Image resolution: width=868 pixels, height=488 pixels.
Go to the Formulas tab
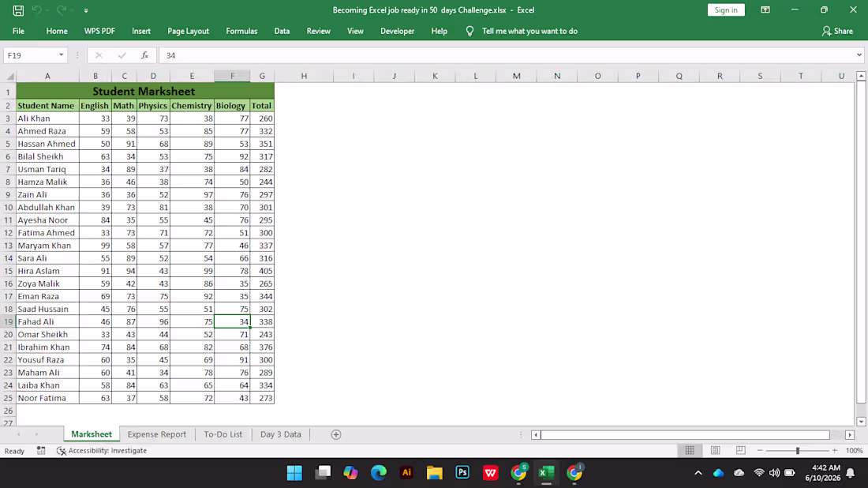(241, 31)
